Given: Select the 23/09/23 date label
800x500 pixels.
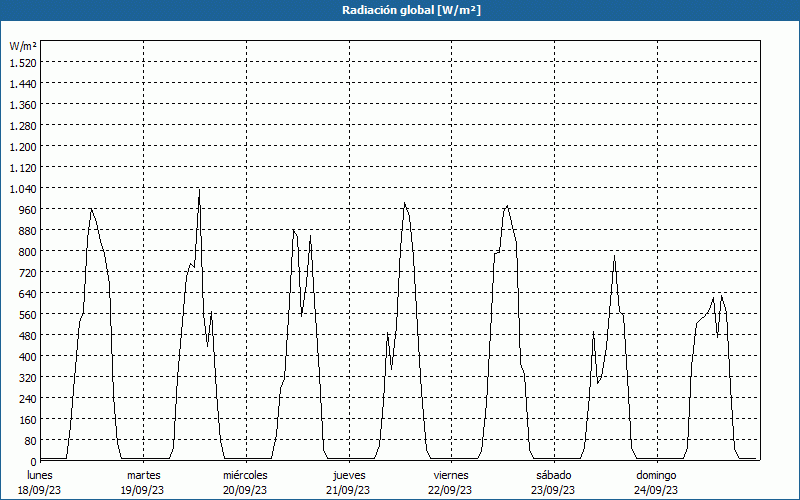Looking at the screenshot, I should coord(553,490).
